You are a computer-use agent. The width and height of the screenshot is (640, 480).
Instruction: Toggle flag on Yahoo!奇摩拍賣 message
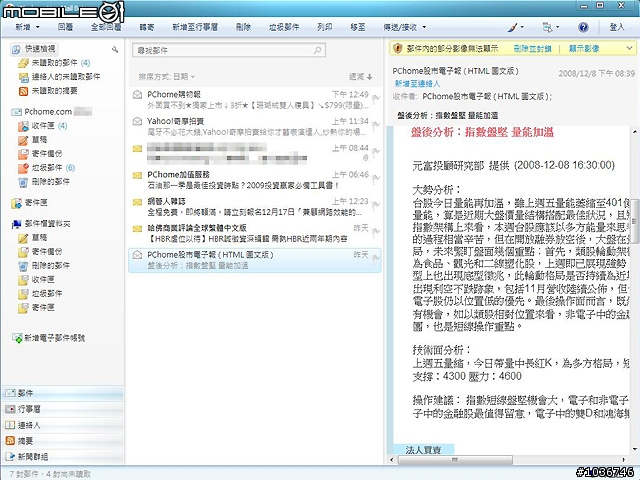pyautogui.click(x=376, y=125)
